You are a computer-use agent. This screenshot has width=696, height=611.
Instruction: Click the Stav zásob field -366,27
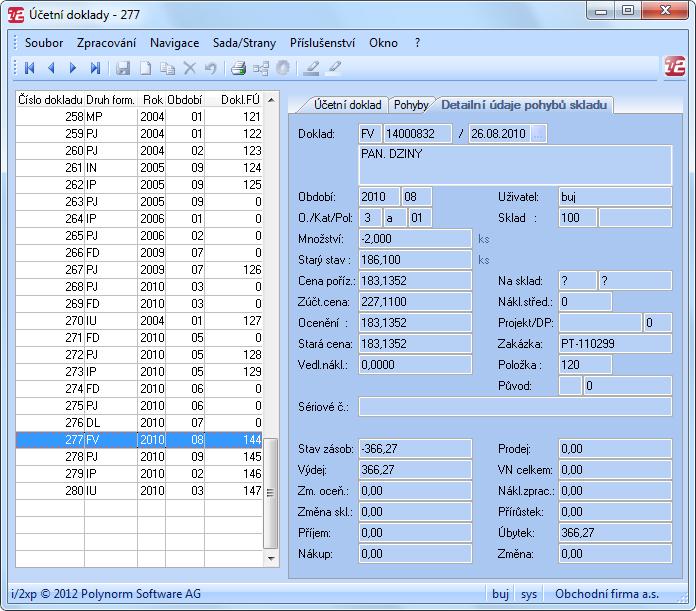point(415,449)
